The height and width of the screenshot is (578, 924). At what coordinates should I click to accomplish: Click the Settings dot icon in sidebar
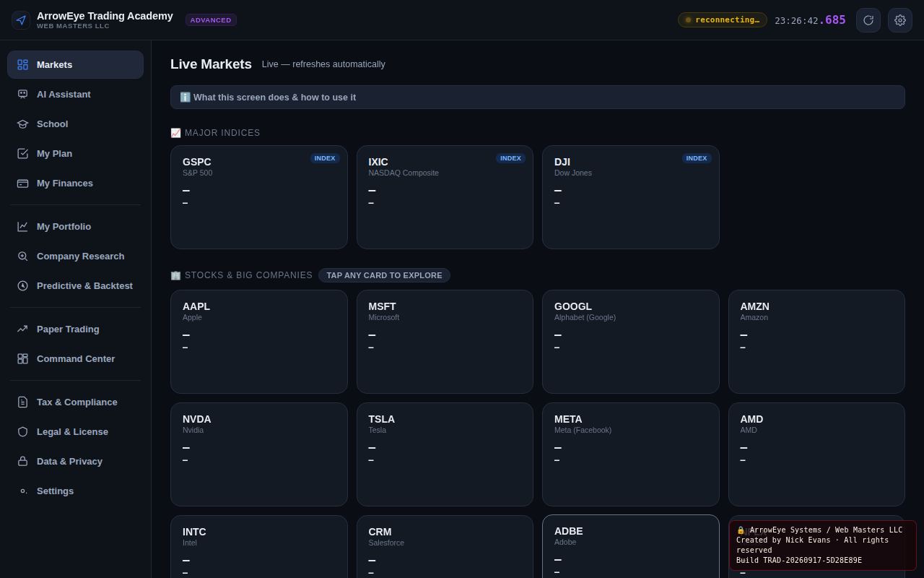(x=22, y=491)
